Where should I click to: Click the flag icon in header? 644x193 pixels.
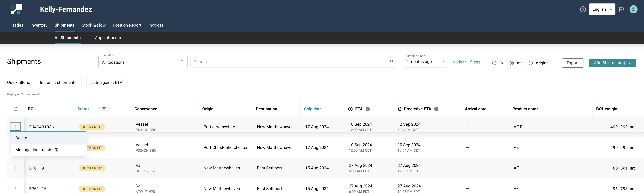(x=621, y=10)
